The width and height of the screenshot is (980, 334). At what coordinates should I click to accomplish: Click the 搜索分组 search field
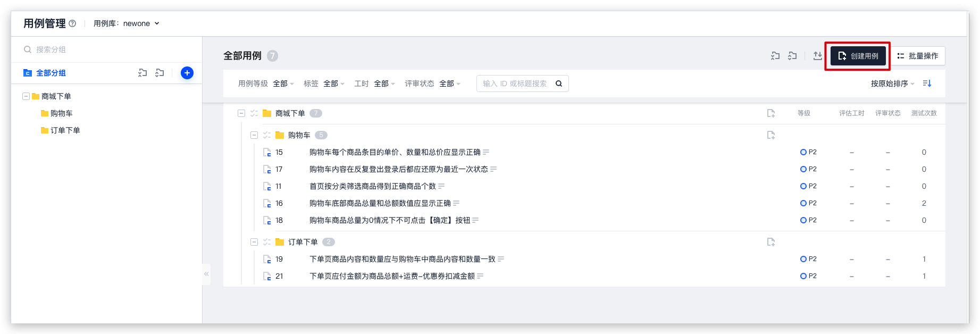click(106, 49)
